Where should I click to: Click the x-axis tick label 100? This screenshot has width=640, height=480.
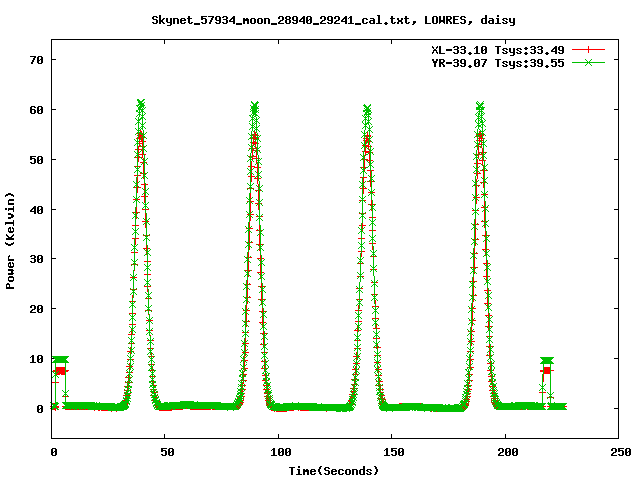(281, 452)
